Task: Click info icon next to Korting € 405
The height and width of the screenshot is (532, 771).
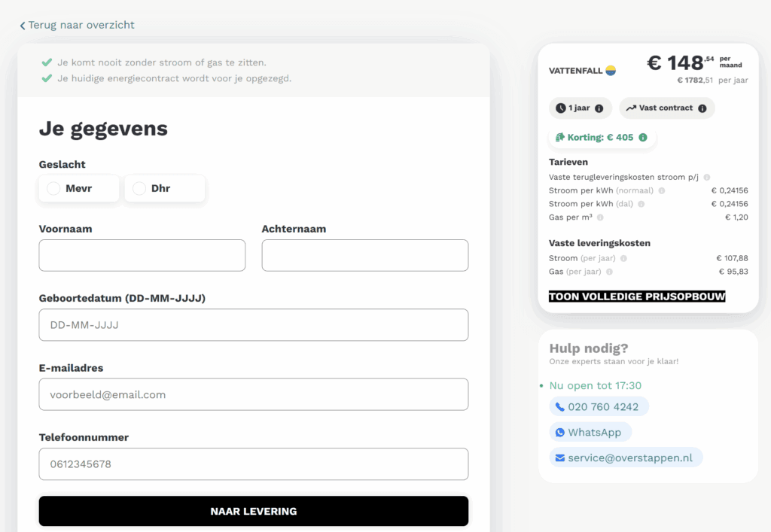Action: [643, 138]
